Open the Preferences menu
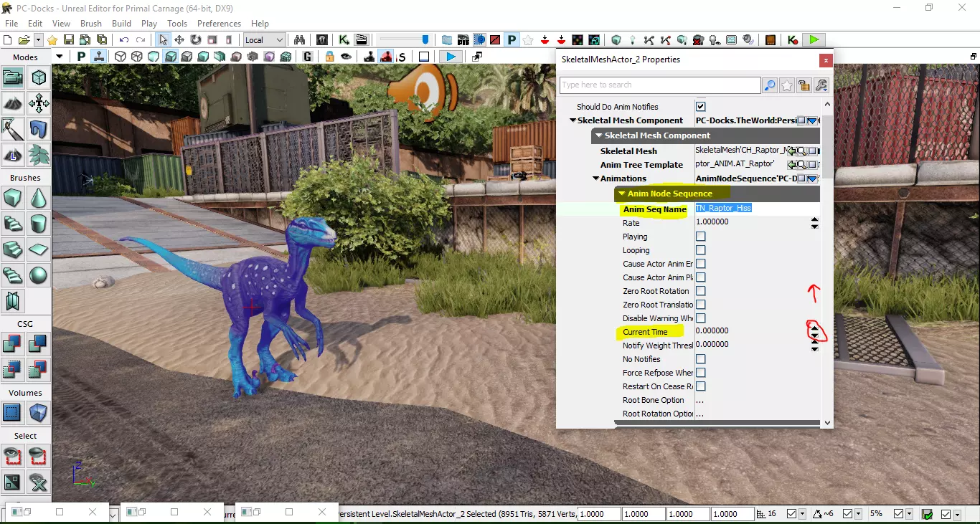 click(219, 24)
